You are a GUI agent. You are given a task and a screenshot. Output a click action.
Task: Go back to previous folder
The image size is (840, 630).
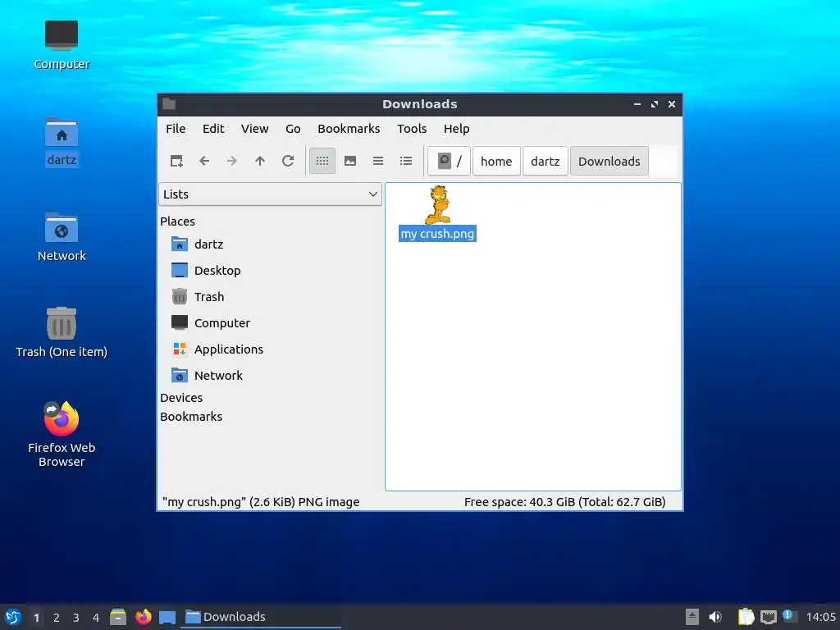tap(204, 161)
